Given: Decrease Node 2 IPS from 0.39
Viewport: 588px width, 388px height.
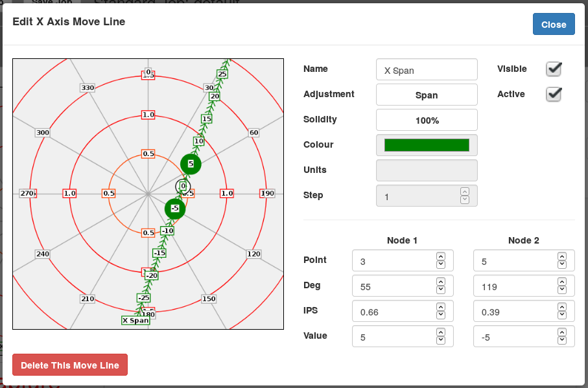Looking at the screenshot, I should coord(562,314).
